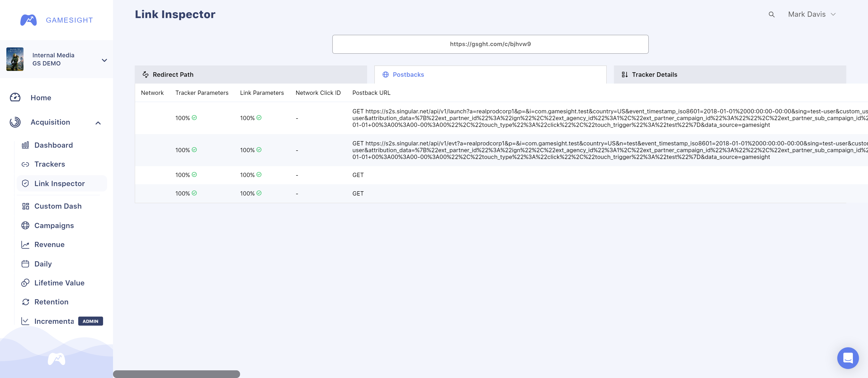Click the Gamesight controller logo icon
Image resolution: width=868 pixels, height=378 pixels.
coord(28,20)
